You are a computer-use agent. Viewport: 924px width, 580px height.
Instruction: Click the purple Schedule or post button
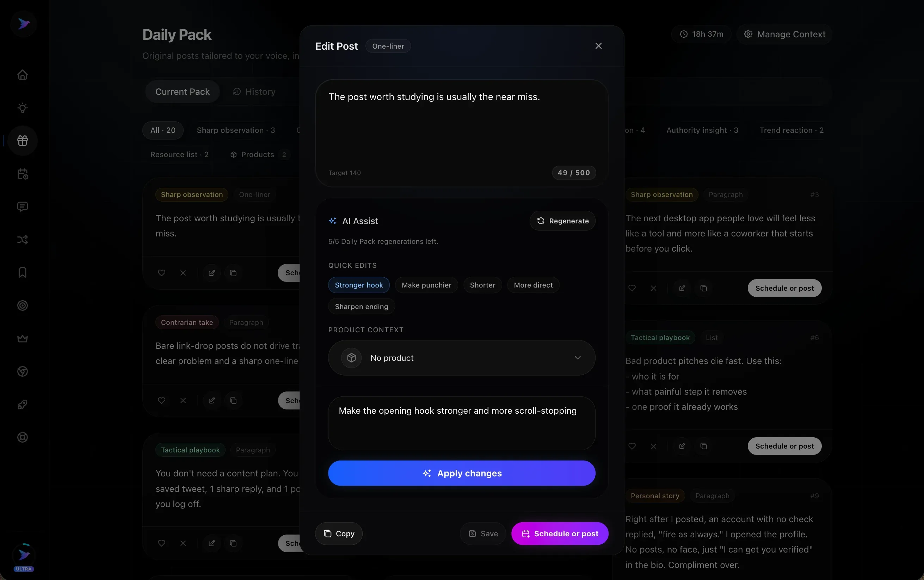pyautogui.click(x=560, y=533)
